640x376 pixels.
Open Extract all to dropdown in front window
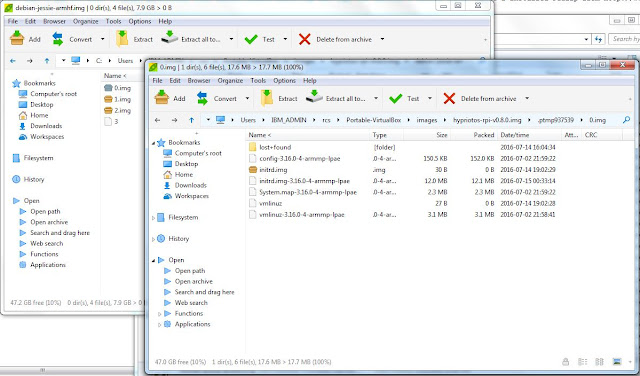[376, 99]
